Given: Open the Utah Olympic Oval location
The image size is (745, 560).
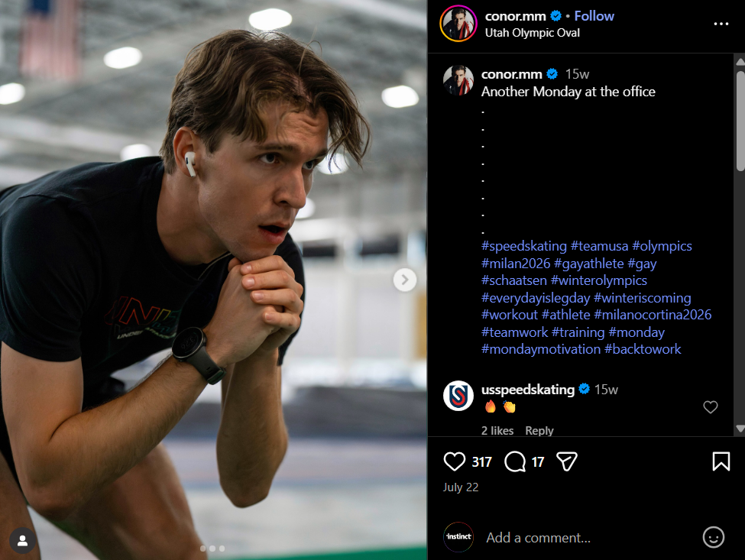Looking at the screenshot, I should click(532, 33).
